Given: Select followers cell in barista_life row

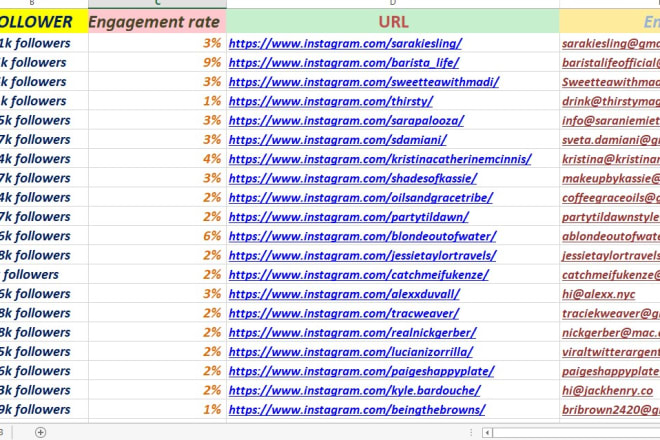Looking at the screenshot, I should point(44,62).
